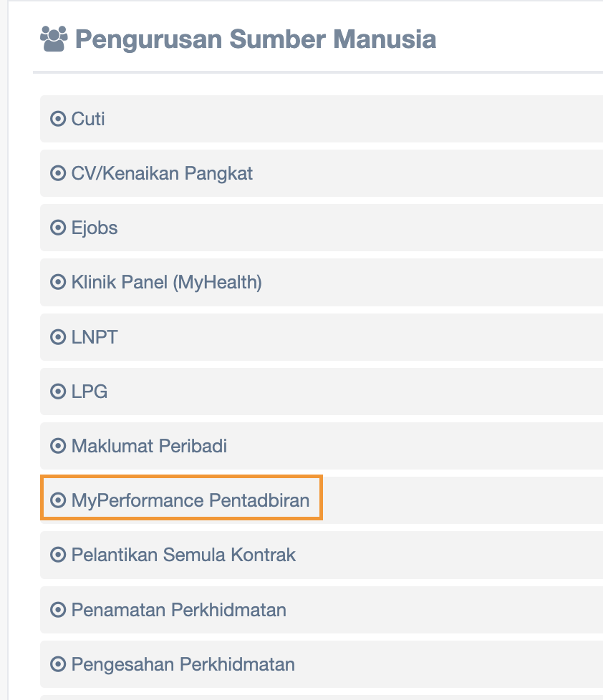This screenshot has height=700, width=603.
Task: Click the people group icon beside the heading
Action: click(x=54, y=38)
